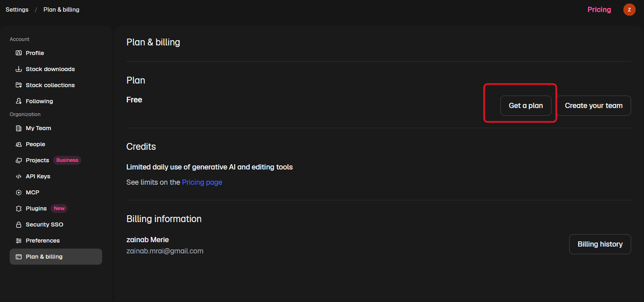The height and width of the screenshot is (302, 644).
Task: Click the API Keys code icon
Action: click(19, 176)
